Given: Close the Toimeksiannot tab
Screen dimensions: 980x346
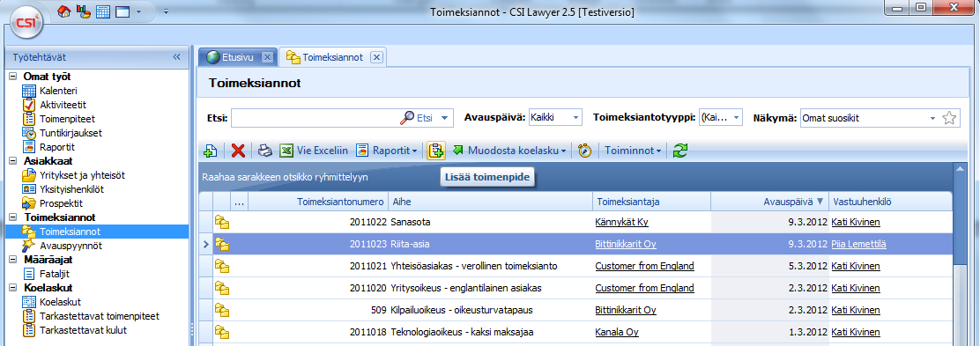Looking at the screenshot, I should (x=376, y=57).
